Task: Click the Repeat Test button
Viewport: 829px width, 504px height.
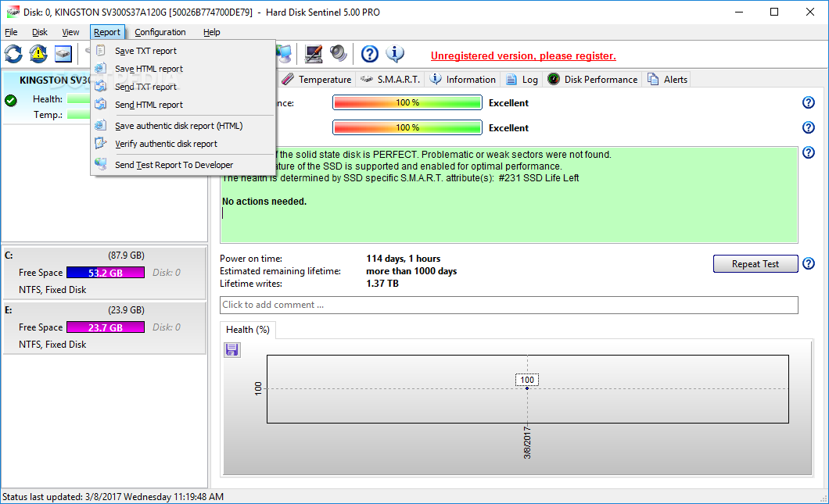Action: [755, 263]
